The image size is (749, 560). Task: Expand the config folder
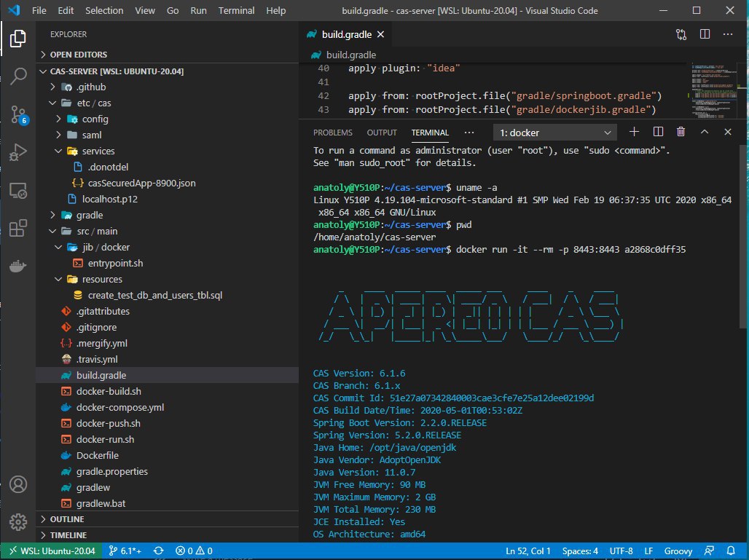(x=167, y=119)
